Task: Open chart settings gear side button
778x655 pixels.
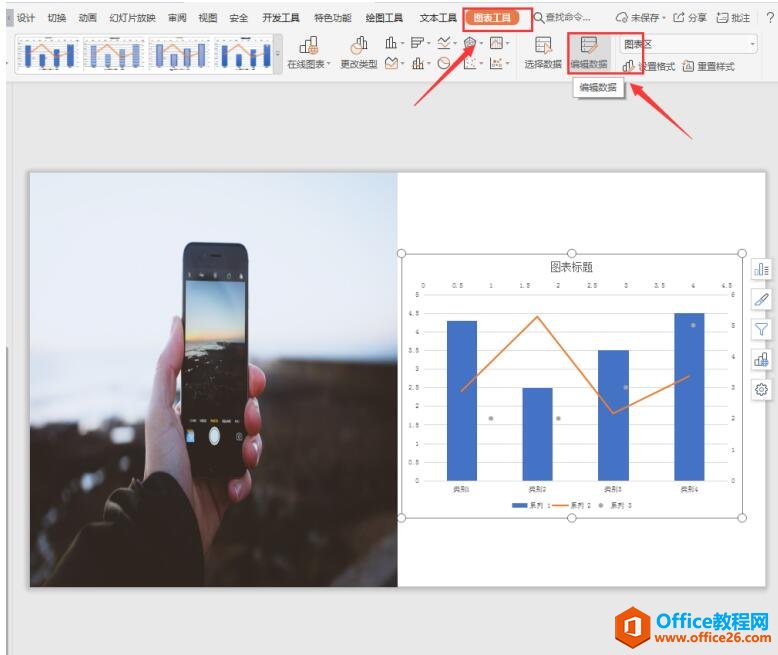Action: click(x=761, y=390)
